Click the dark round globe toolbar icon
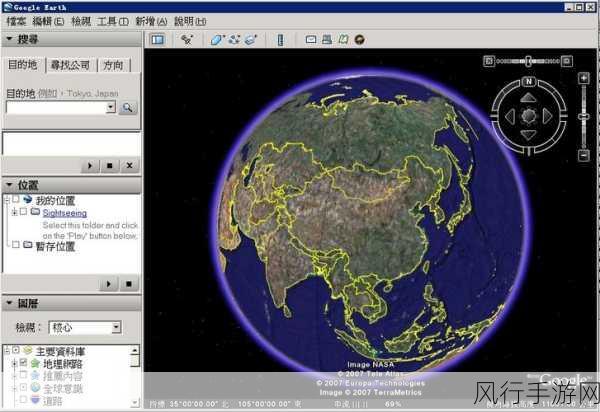Image resolution: width=600 pixels, height=412 pixels. click(359, 39)
